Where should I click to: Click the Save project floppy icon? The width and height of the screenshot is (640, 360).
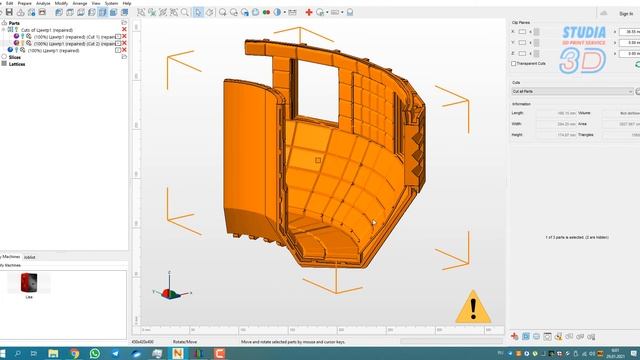click(x=9, y=12)
